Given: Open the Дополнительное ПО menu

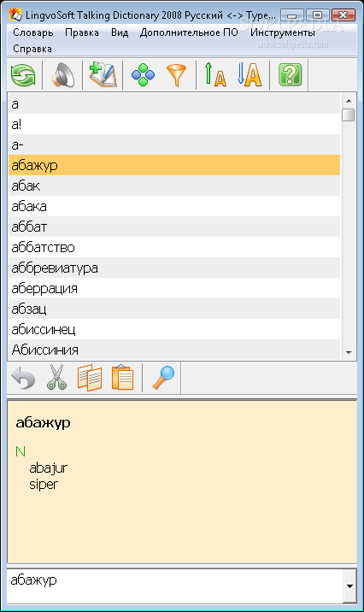Looking at the screenshot, I should 189,32.
